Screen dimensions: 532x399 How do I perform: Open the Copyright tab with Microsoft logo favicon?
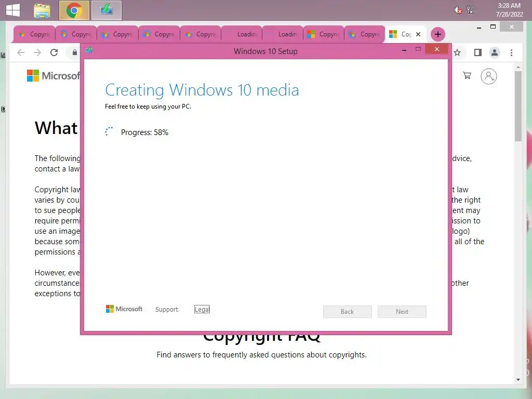324,34
